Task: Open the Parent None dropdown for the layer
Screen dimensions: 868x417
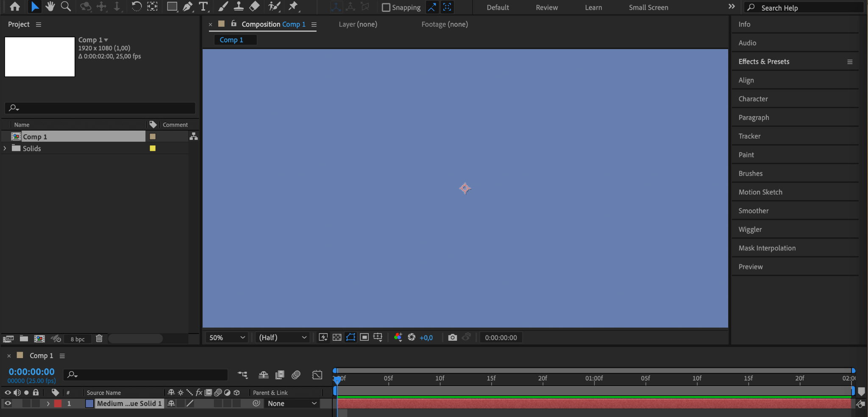Action: [292, 403]
